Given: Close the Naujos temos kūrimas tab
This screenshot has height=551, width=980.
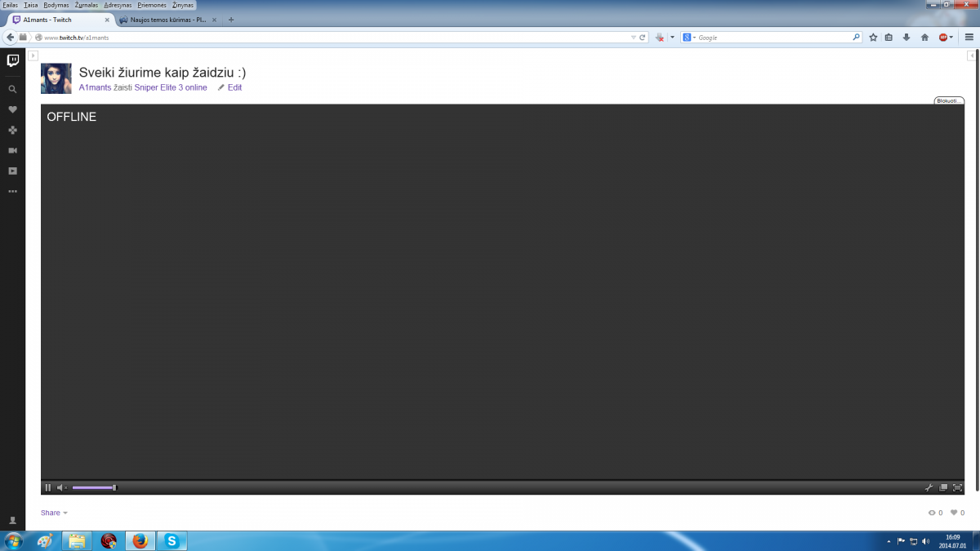Looking at the screenshot, I should pos(214,20).
